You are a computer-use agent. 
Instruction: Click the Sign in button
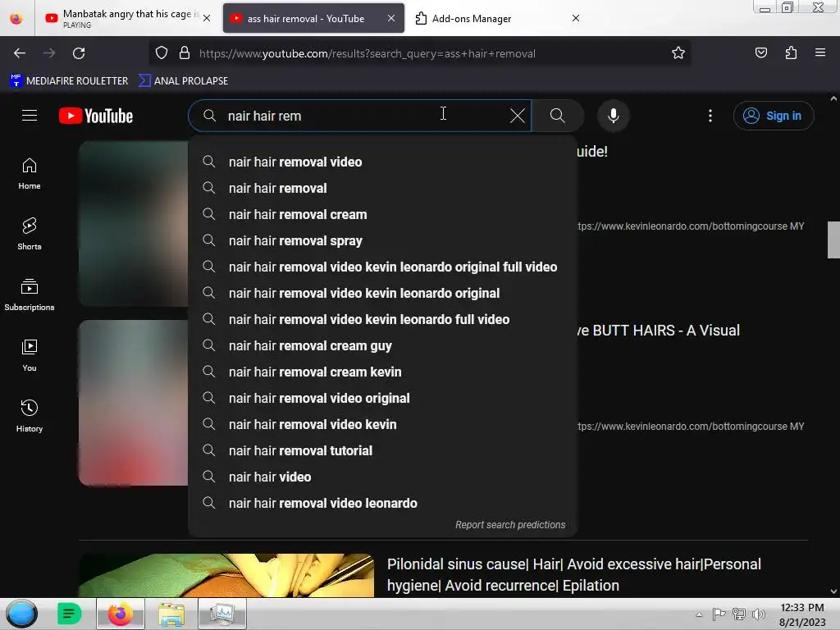(773, 116)
